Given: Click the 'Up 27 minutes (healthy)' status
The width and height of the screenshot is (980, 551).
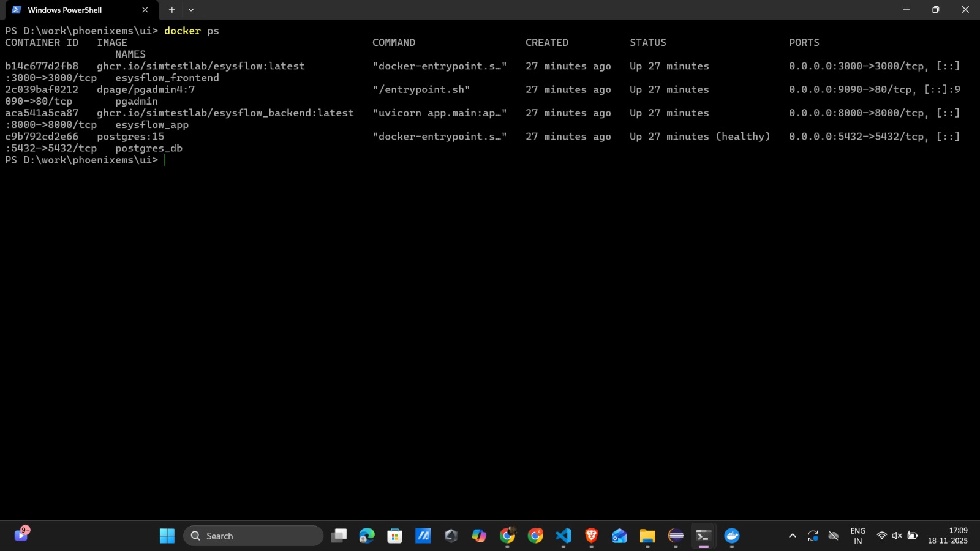Looking at the screenshot, I should pos(700,137).
